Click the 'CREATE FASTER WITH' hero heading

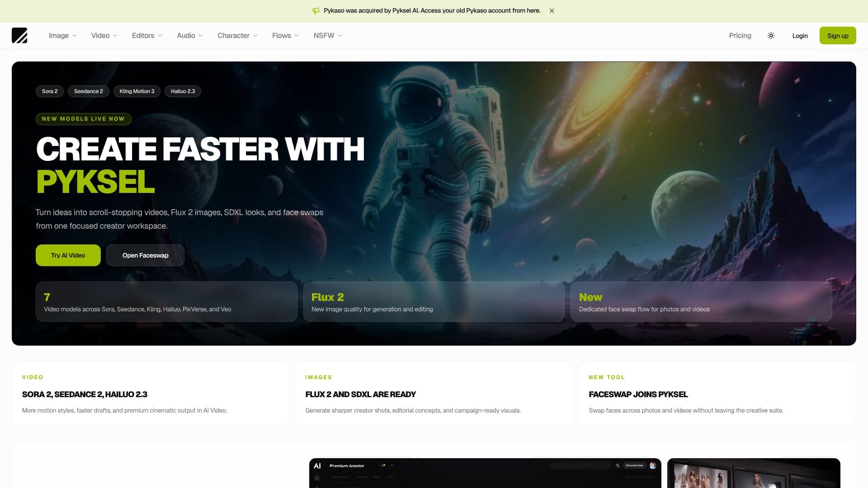coord(200,149)
